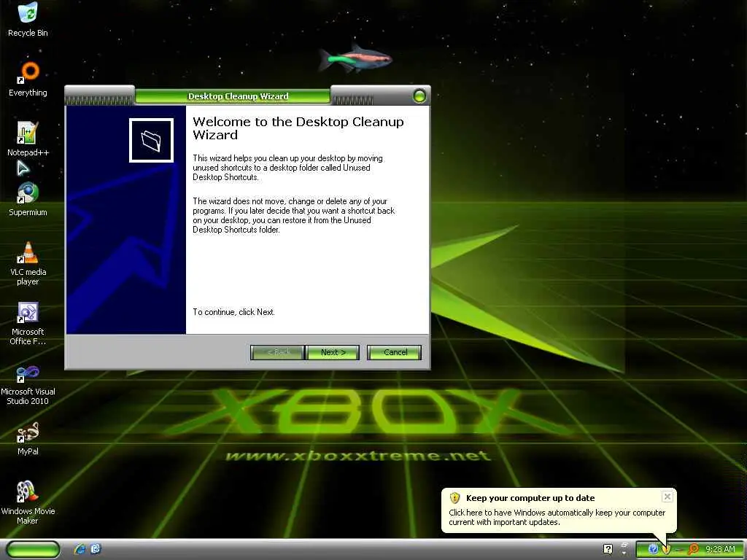This screenshot has height=560, width=747.
Task: Close the wizard using the green round button
Action: 419,96
